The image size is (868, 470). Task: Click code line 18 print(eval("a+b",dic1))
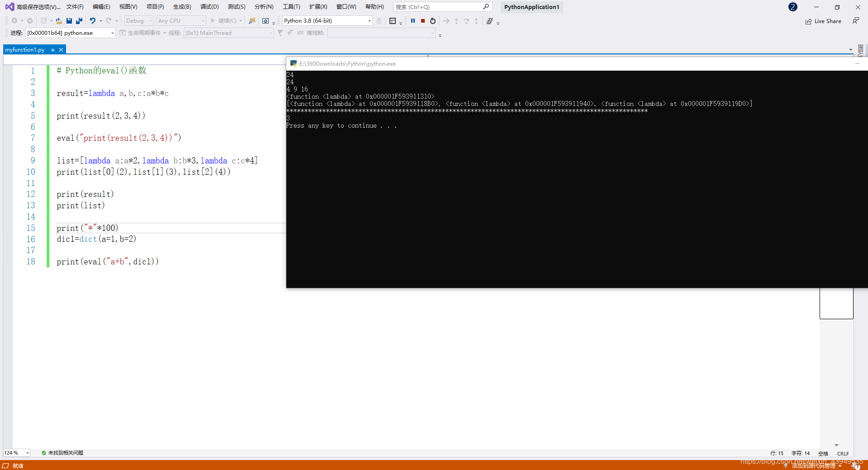(x=108, y=261)
